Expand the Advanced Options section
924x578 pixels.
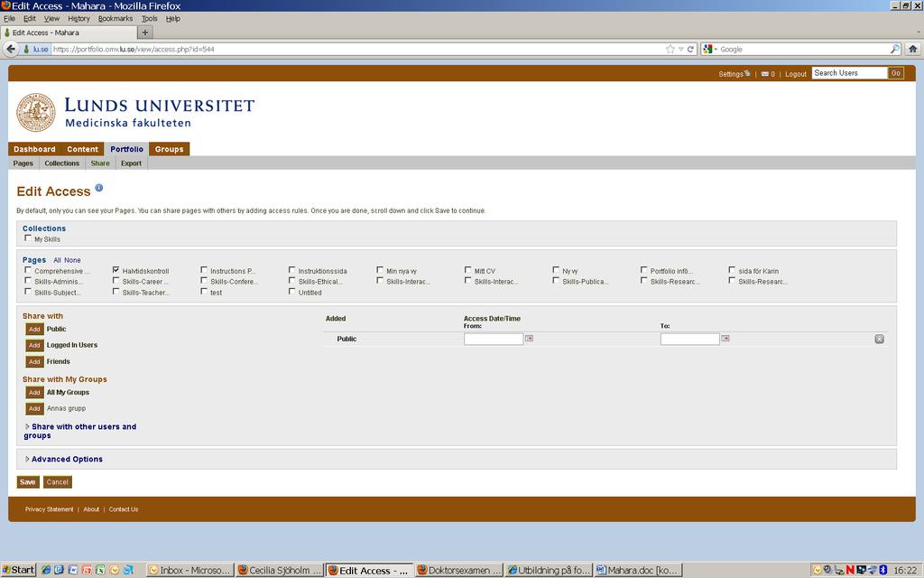click(x=64, y=459)
